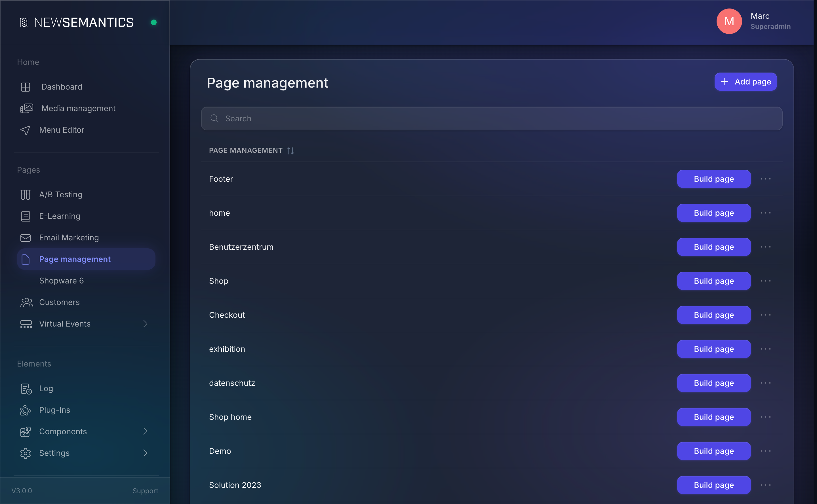Click the Add page button

point(746,82)
